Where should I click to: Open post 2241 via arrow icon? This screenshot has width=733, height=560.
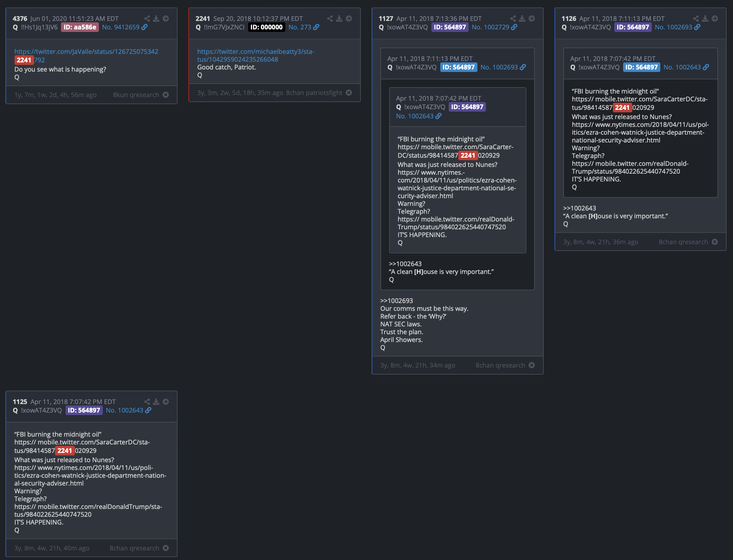(x=349, y=18)
